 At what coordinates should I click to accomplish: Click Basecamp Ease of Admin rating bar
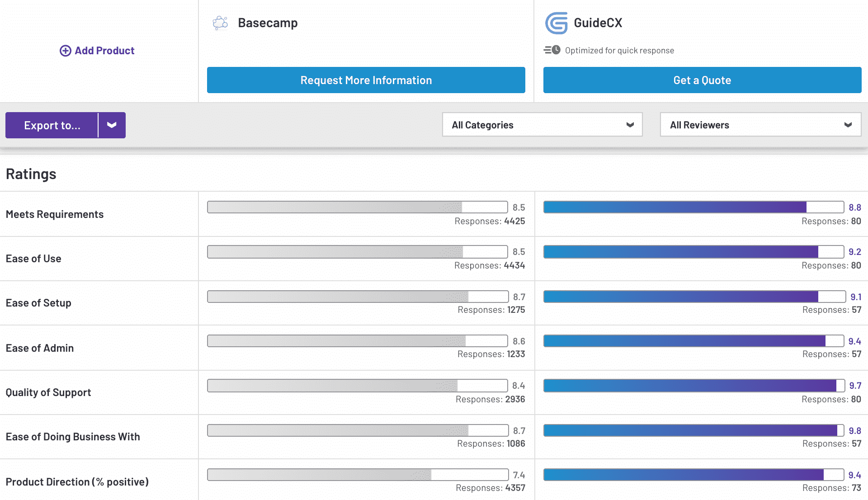pyautogui.click(x=358, y=341)
